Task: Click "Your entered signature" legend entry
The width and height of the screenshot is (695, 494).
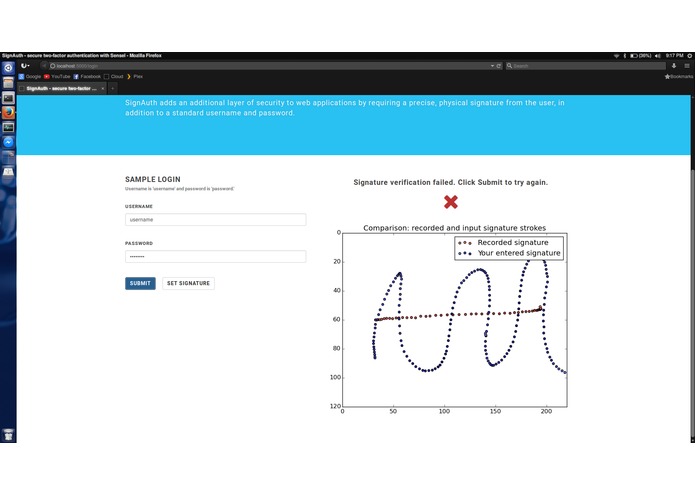Action: 509,253
